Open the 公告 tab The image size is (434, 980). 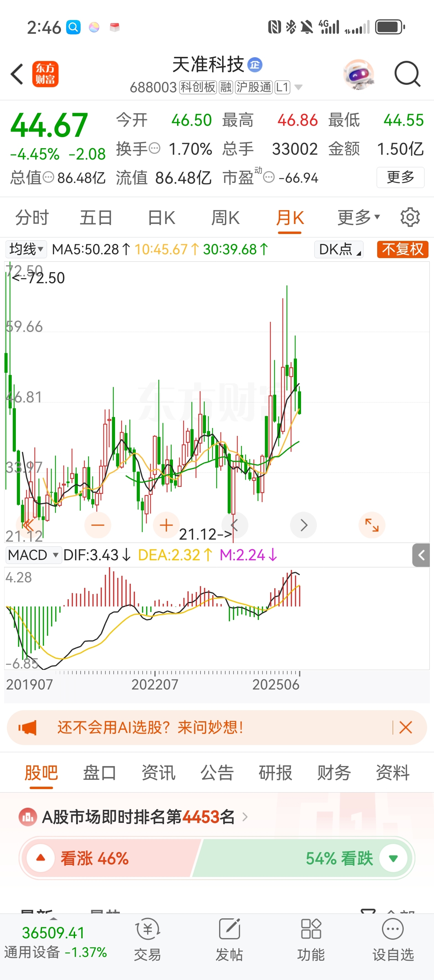click(217, 773)
